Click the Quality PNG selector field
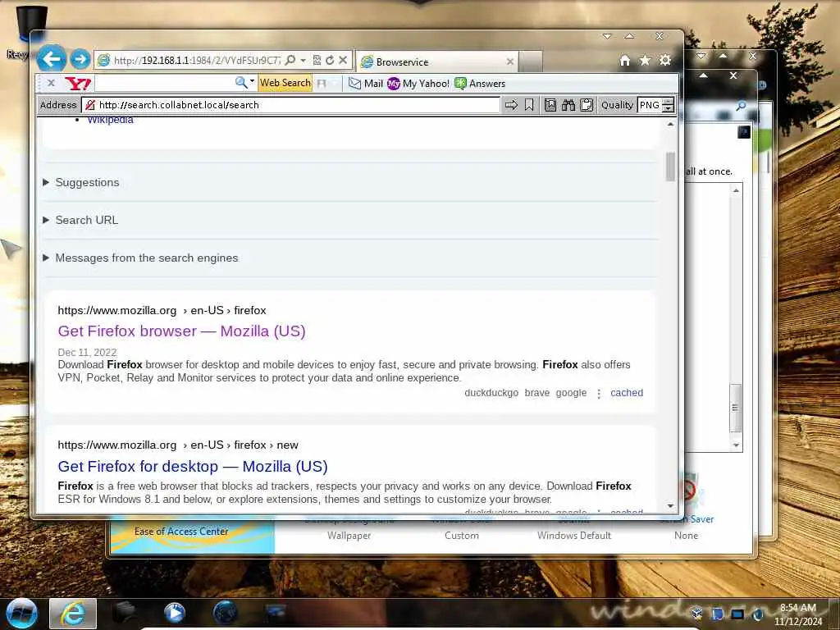840x630 pixels. point(650,105)
